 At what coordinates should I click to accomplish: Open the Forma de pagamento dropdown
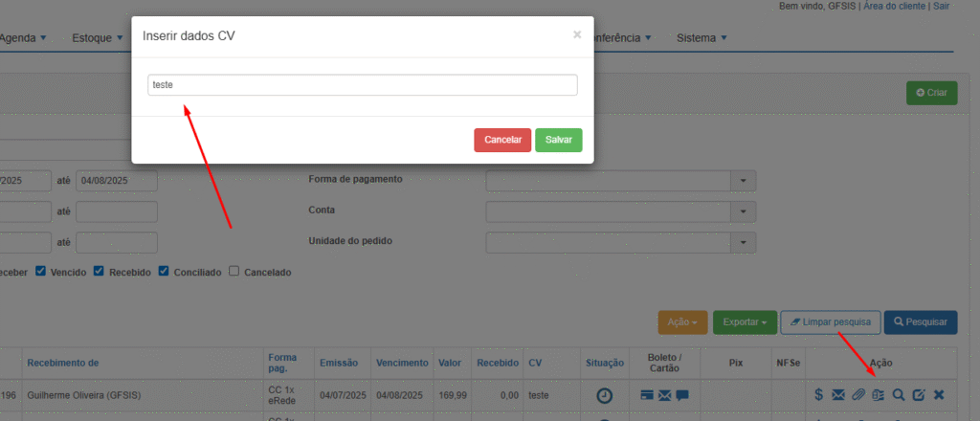coord(743,181)
